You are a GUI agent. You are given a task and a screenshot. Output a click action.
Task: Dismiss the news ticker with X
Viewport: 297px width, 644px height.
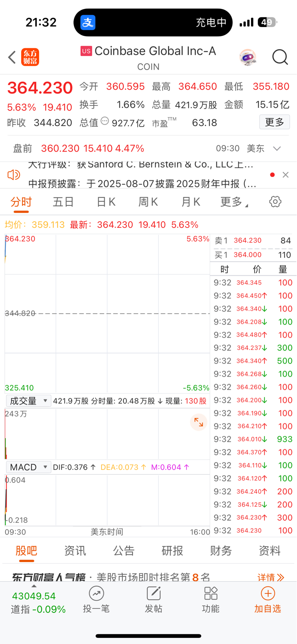286,175
